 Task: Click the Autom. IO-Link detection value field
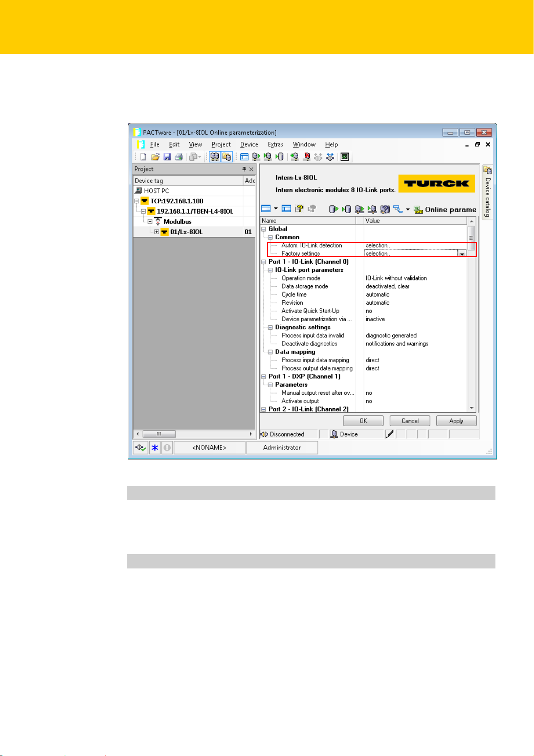[416, 245]
